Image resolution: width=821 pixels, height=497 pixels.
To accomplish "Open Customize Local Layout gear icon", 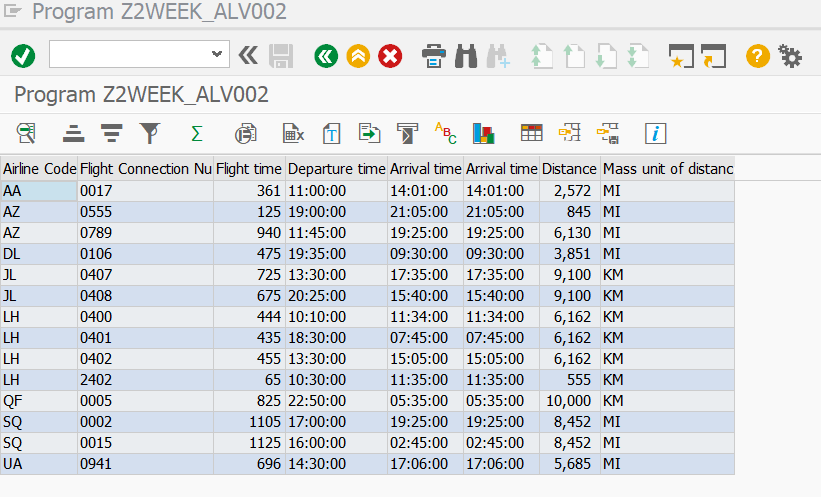I will 790,56.
